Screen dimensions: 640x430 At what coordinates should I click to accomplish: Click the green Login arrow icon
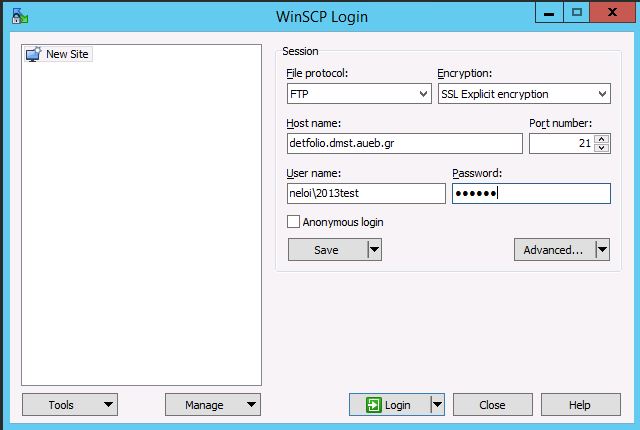point(374,405)
